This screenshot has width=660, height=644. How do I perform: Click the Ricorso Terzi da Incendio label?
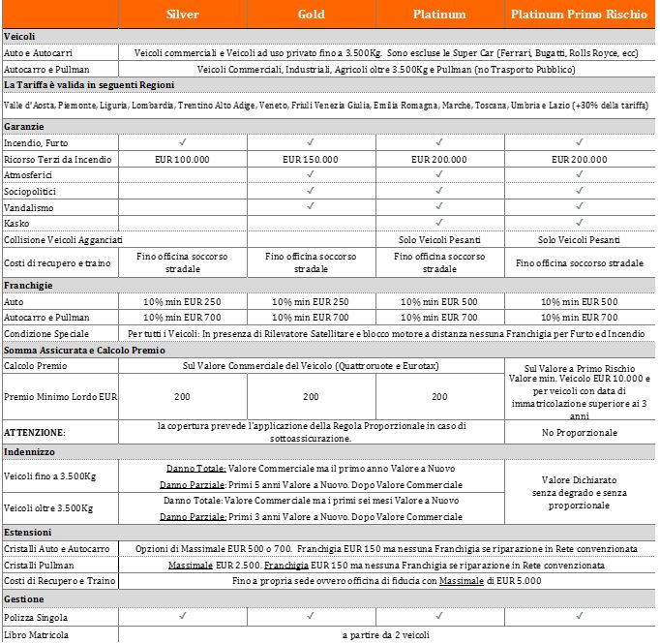[x=58, y=160]
